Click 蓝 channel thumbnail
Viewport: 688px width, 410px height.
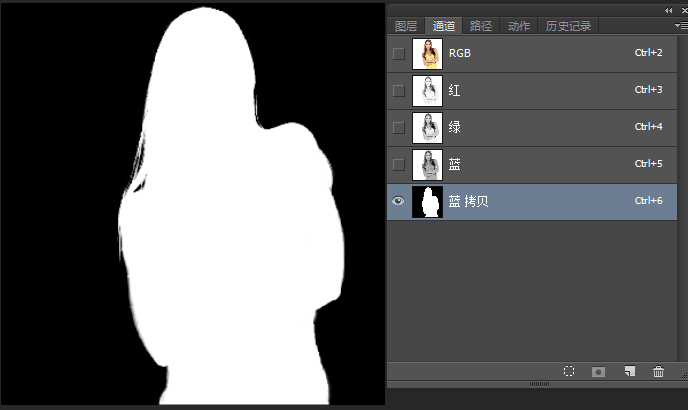(427, 165)
